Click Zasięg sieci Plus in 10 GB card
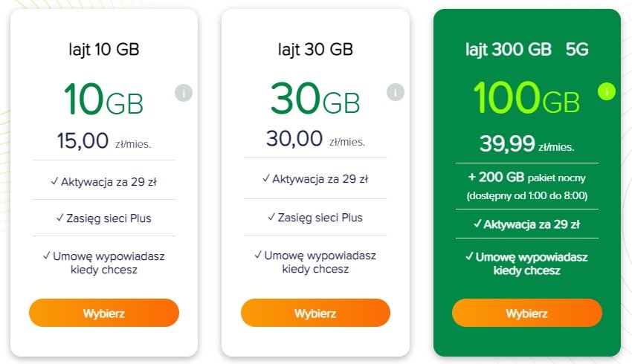 [x=104, y=218]
